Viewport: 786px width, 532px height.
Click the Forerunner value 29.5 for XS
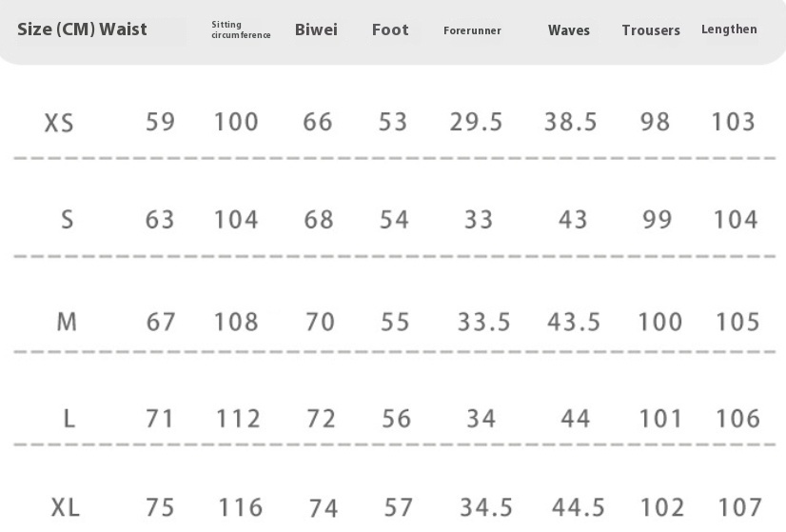(476, 122)
